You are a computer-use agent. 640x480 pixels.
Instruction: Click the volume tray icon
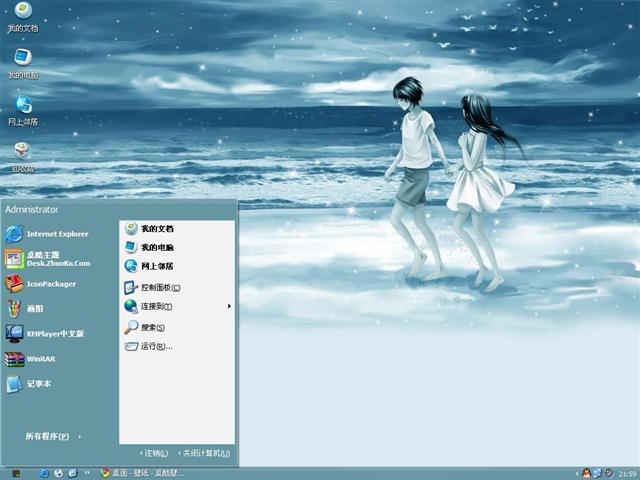[x=608, y=473]
